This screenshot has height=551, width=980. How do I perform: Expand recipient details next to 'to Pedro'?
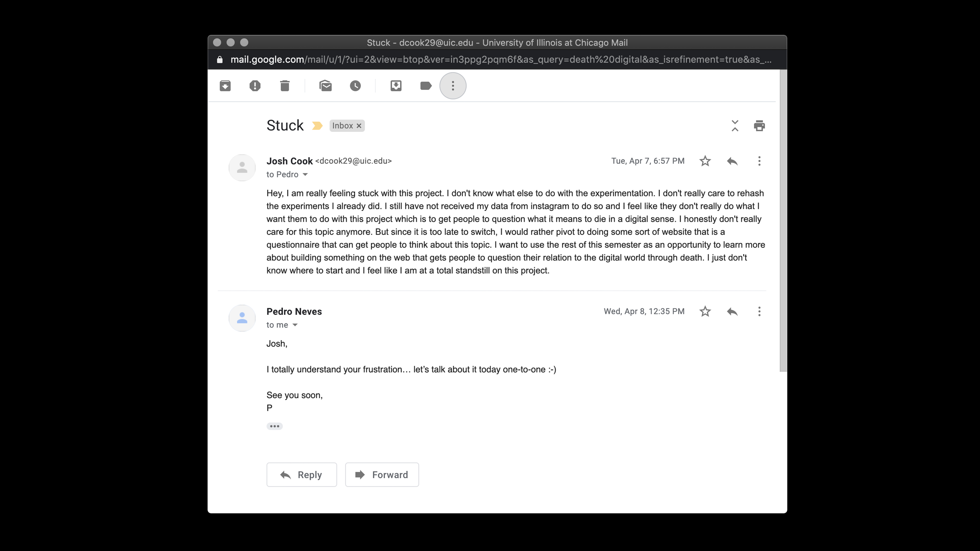[305, 174]
